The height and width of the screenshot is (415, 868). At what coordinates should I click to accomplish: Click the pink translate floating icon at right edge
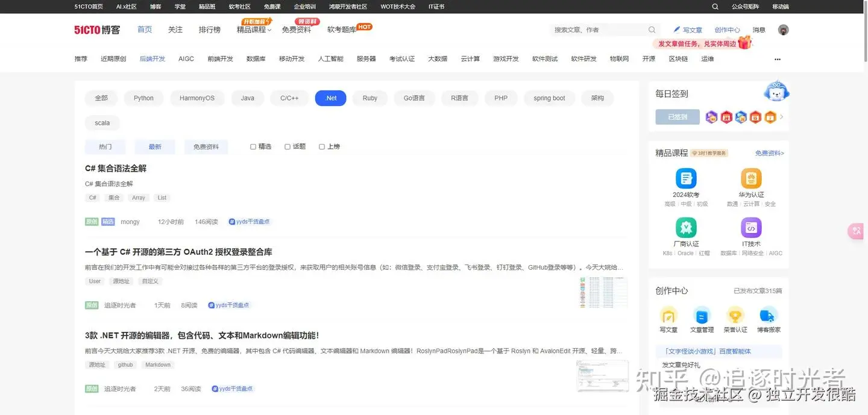coord(857,231)
